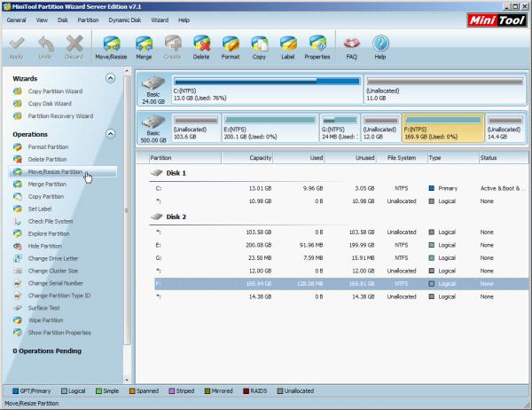Click the Discard toolbar icon
This screenshot has width=532, height=410.
[x=74, y=47]
